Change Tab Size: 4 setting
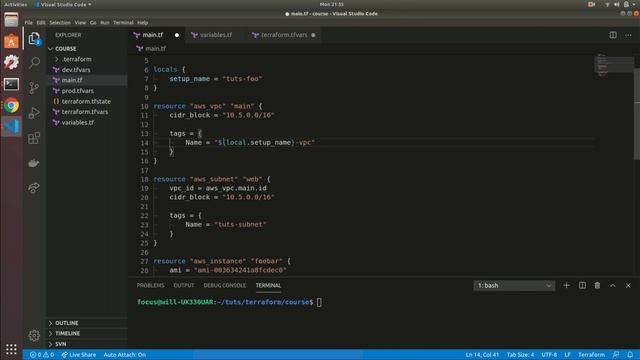640x360 pixels. tap(520, 355)
